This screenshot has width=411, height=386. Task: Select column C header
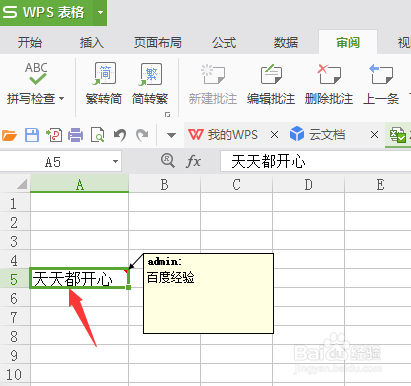click(236, 184)
